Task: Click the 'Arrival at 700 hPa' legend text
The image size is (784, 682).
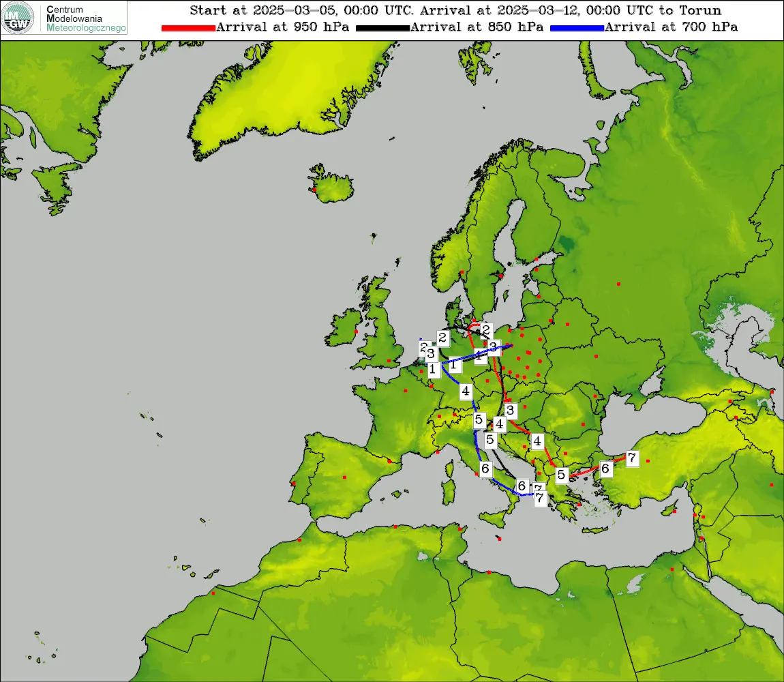Action: [671, 27]
